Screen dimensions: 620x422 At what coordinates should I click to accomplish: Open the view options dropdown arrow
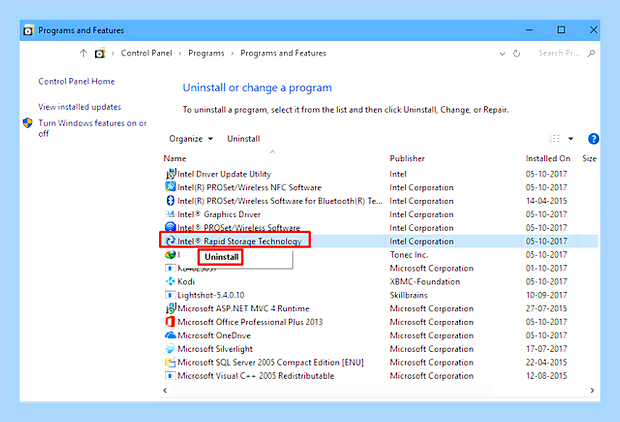571,138
